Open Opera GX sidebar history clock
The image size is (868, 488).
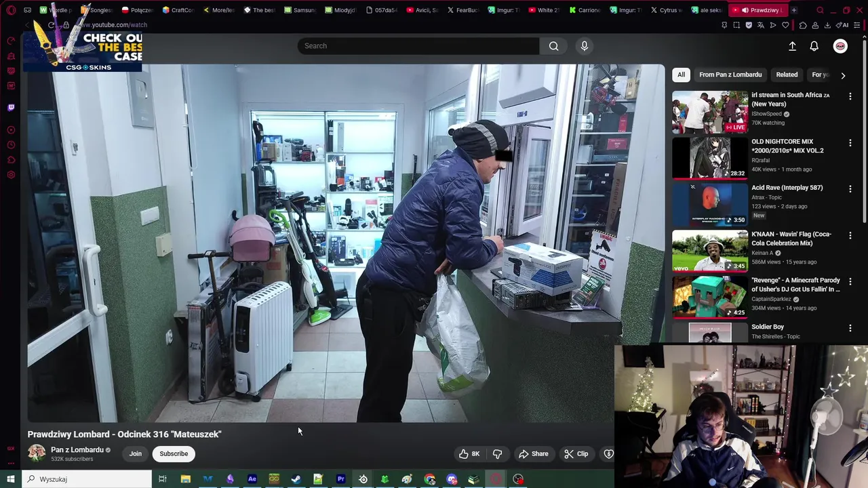click(11, 145)
